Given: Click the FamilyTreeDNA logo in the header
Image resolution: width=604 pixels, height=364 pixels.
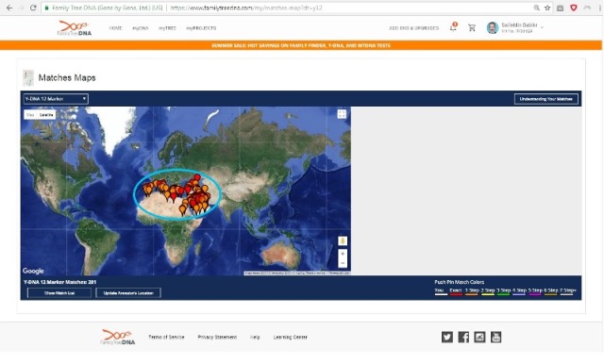Looking at the screenshot, I should 75,28.
